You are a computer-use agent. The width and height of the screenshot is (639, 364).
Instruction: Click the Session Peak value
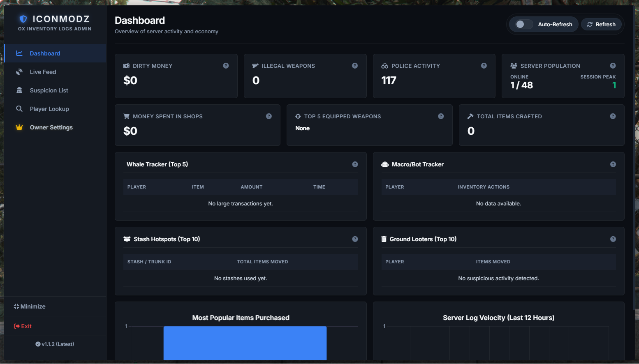point(614,85)
